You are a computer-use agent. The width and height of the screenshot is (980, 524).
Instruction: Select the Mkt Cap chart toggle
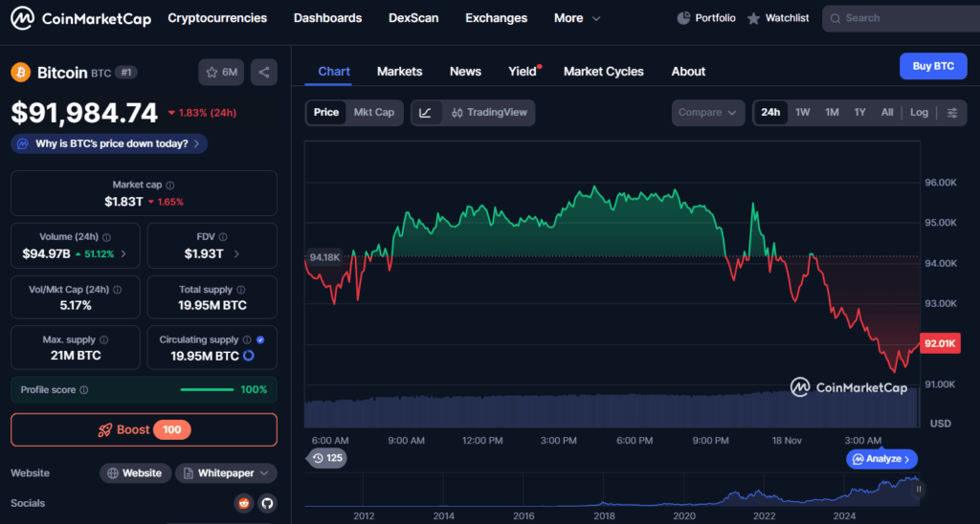(x=373, y=113)
